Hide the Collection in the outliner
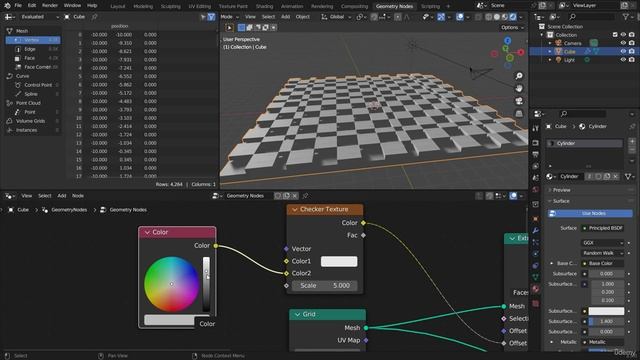The height and width of the screenshot is (360, 640). tap(623, 35)
